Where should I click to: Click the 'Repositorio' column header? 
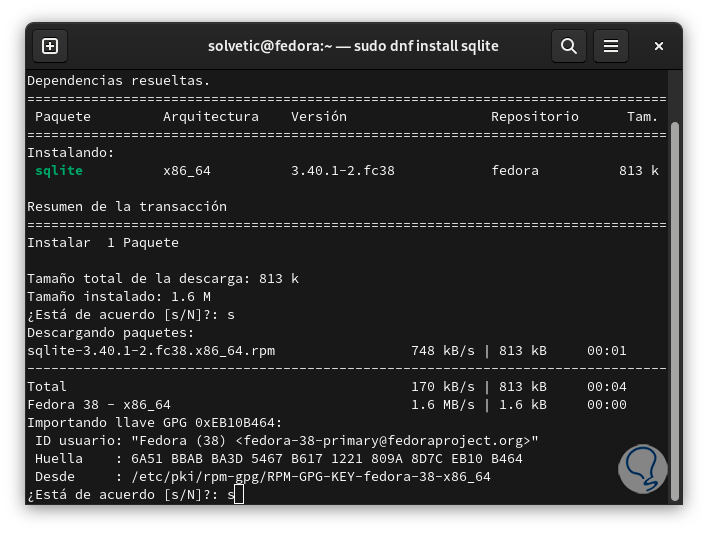(x=535, y=117)
